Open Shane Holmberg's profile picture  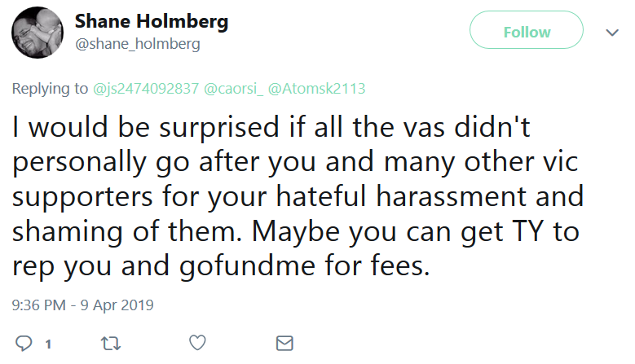point(37,33)
